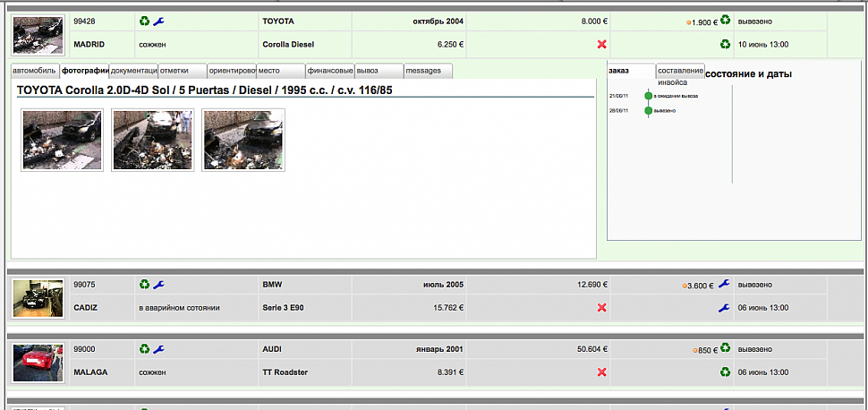Switch to the составление инвойса tab
Viewport: 868px width, 410px height.
[x=680, y=71]
